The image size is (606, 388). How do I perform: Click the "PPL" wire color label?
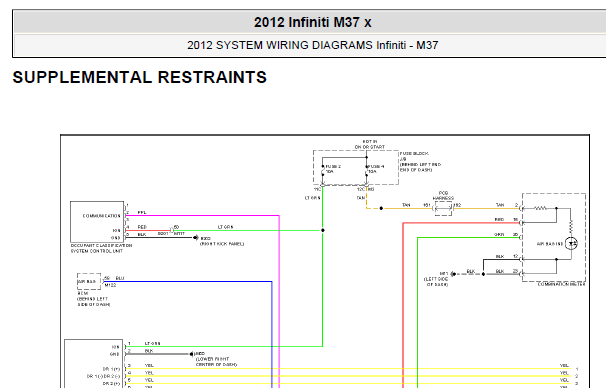pos(142,213)
